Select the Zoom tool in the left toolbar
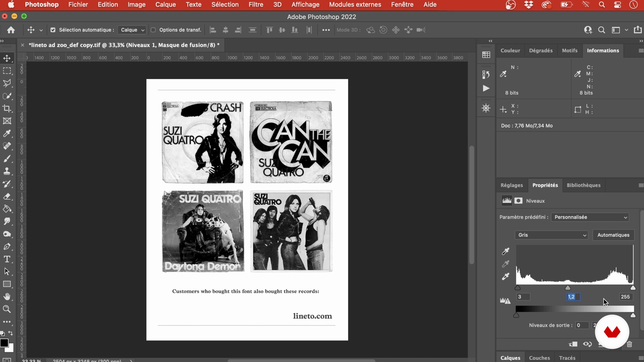 [7, 310]
